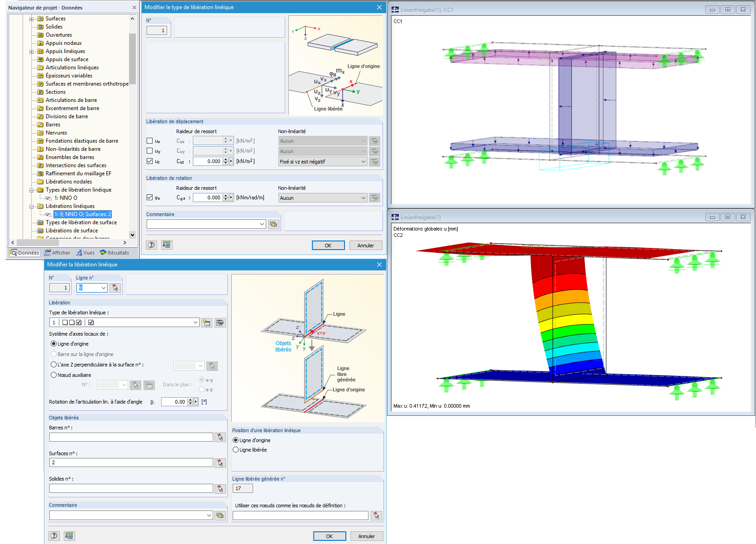Uncheck φx rotation release checkbox
Image resolution: width=756 pixels, height=544 pixels.
click(149, 197)
